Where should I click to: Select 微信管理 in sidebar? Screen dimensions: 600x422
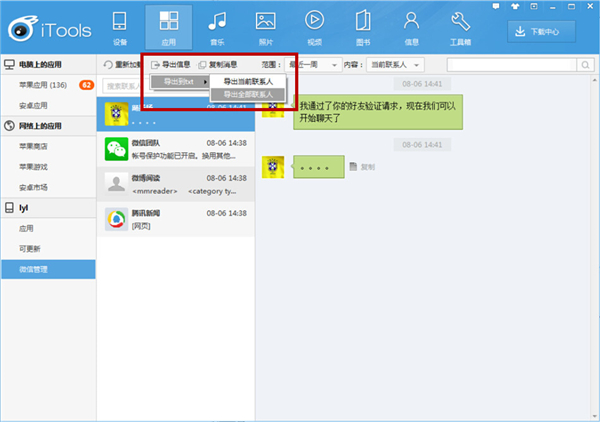point(48,269)
